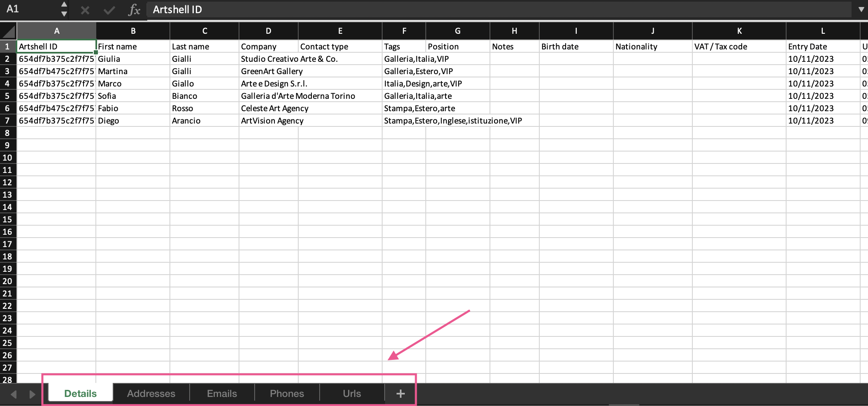The image size is (868, 406).
Task: Select column B header
Action: (133, 31)
